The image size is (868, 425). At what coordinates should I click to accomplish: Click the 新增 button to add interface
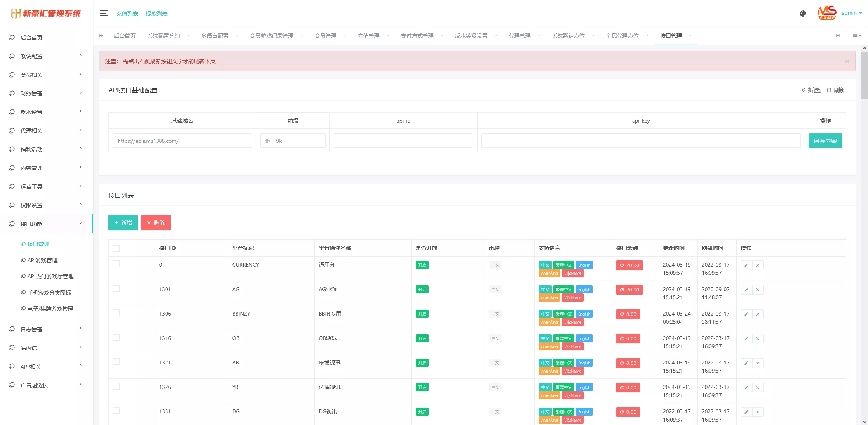[x=123, y=222]
